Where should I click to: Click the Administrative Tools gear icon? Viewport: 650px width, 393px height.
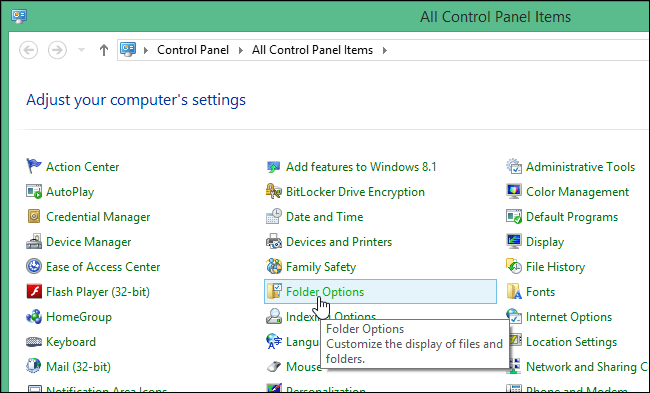(514, 166)
